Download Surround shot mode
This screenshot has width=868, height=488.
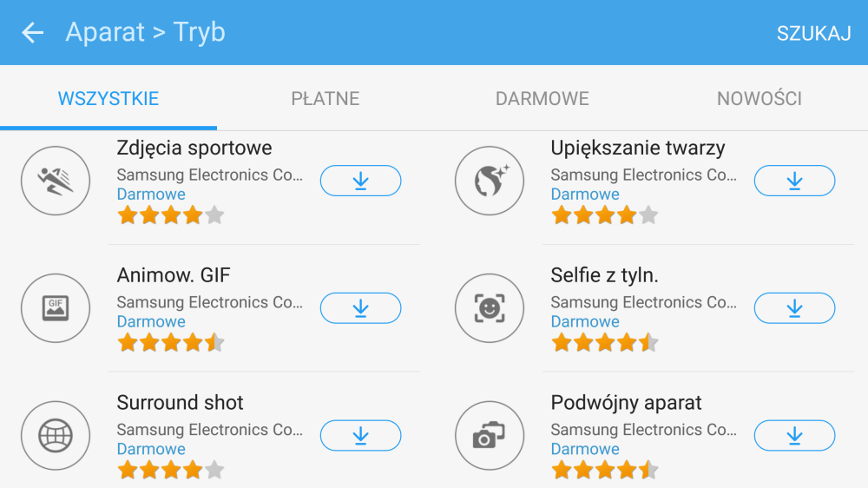point(360,435)
